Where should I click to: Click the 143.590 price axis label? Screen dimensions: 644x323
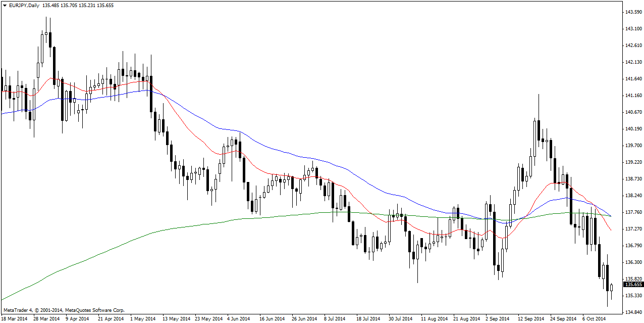click(633, 12)
